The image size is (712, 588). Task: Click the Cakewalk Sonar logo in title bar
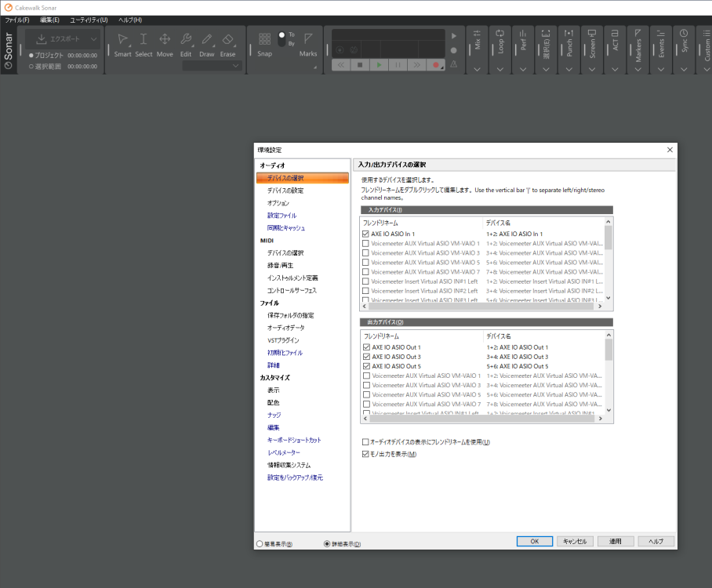point(8,8)
